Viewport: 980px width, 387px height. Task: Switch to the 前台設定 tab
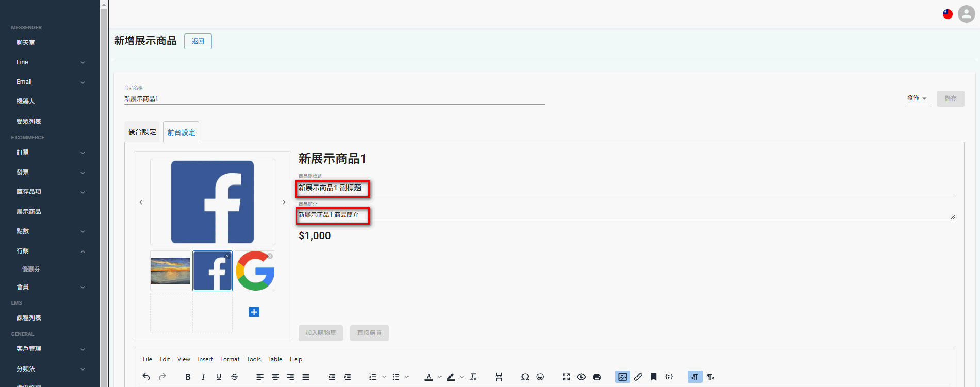[x=181, y=132]
